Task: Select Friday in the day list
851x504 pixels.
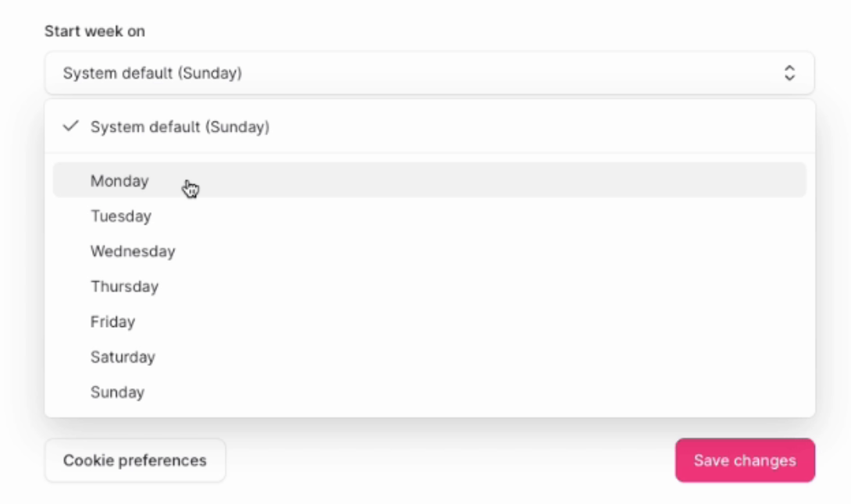Action: click(112, 321)
